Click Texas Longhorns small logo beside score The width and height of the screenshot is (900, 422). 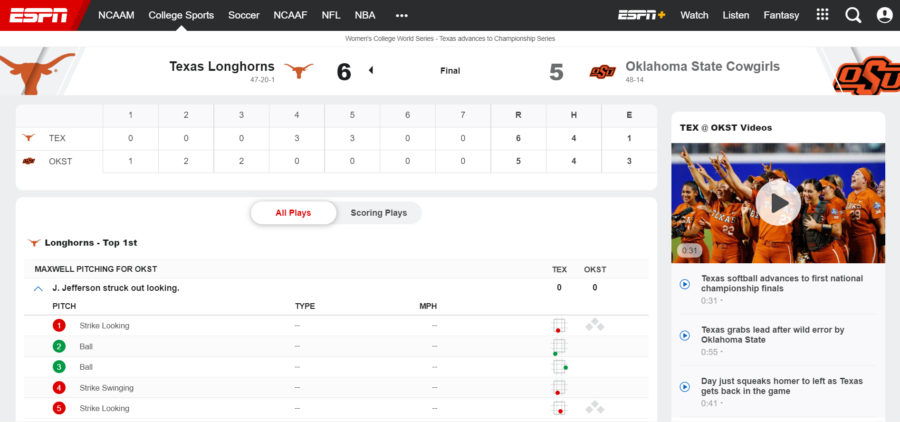(299, 71)
